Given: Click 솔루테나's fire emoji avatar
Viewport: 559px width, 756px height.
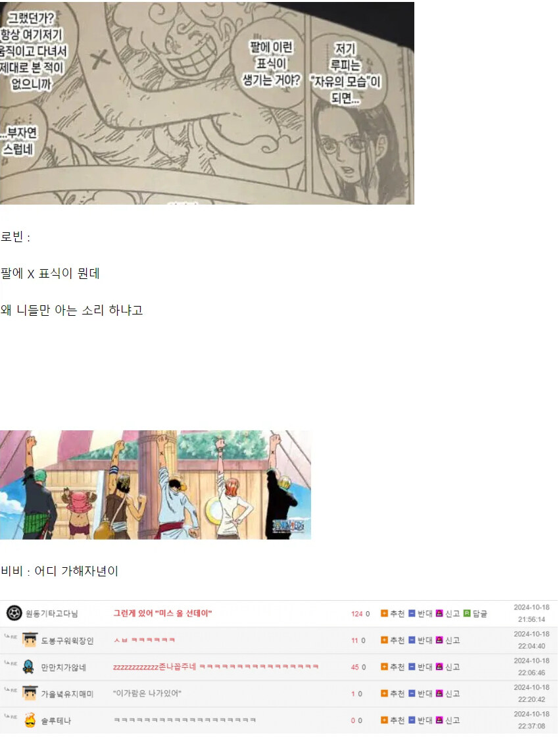Looking at the screenshot, I should coord(30,720).
